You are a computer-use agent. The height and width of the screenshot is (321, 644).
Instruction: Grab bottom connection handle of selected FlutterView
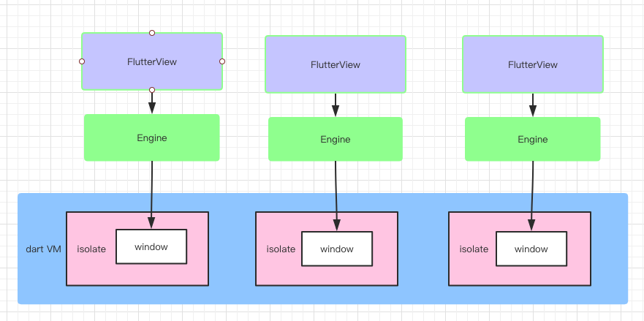(152, 90)
